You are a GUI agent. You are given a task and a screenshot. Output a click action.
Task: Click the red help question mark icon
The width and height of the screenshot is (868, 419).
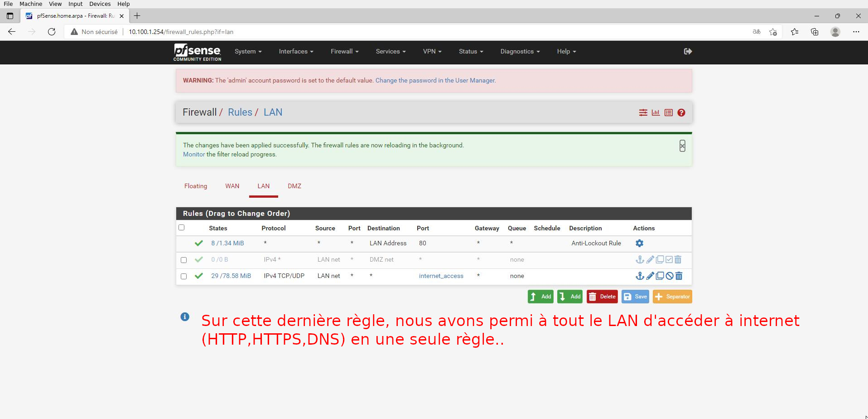[x=681, y=112]
